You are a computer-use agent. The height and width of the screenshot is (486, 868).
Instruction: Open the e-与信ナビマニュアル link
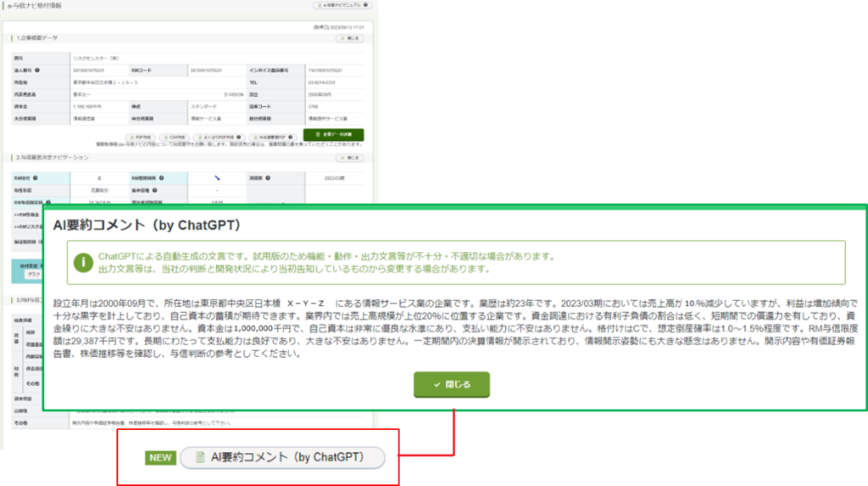coord(342,5)
